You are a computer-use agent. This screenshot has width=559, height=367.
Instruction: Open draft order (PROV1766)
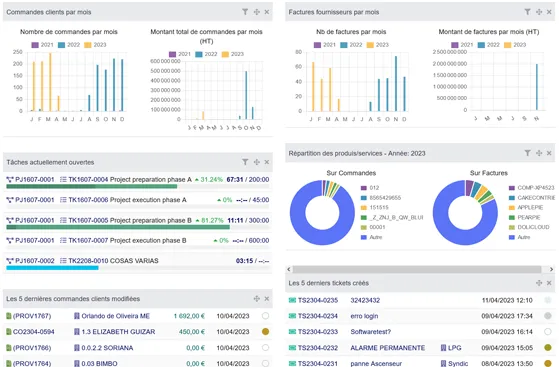[x=29, y=348]
